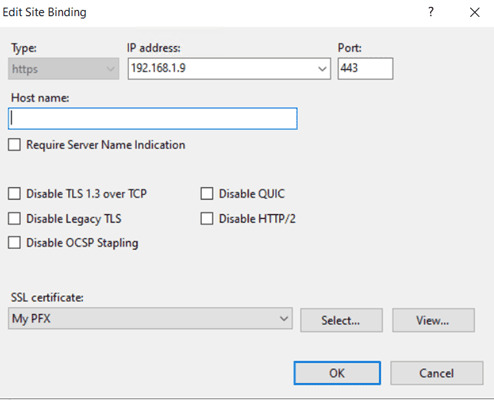Click the greyed https Type dropdown

63,69
